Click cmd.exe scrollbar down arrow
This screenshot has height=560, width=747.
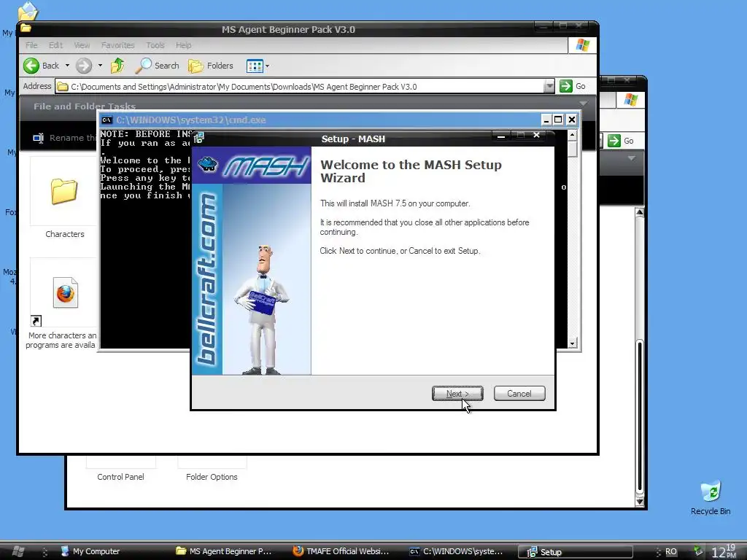point(573,343)
